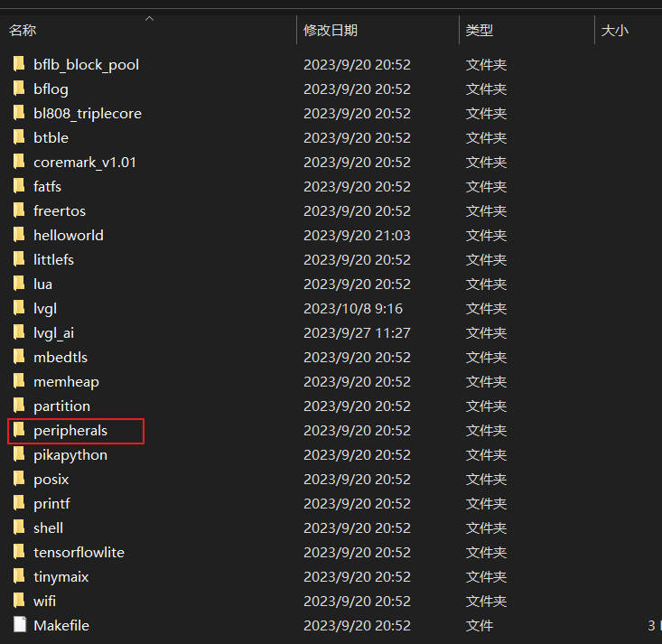The image size is (662, 644).
Task: Click the lvgl_ai folder icon
Action: (x=19, y=332)
